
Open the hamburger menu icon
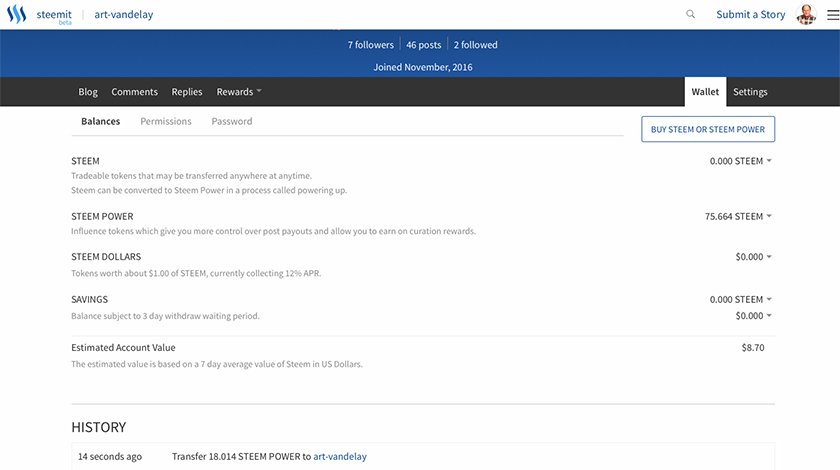[833, 14]
